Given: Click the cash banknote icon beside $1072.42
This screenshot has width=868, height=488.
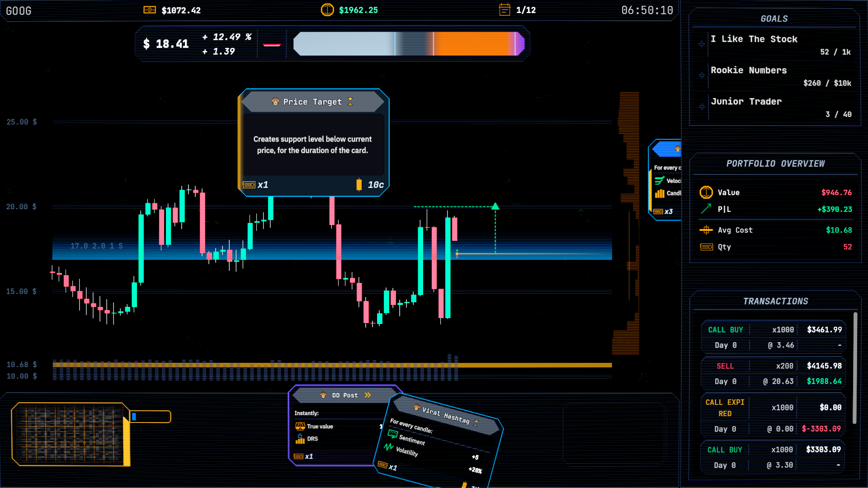Looking at the screenshot, I should [150, 10].
